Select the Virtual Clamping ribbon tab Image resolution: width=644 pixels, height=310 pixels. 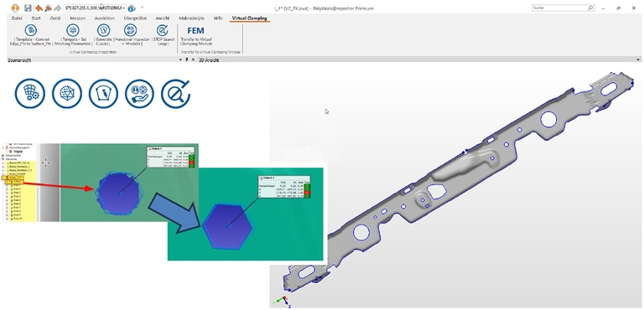click(x=249, y=18)
